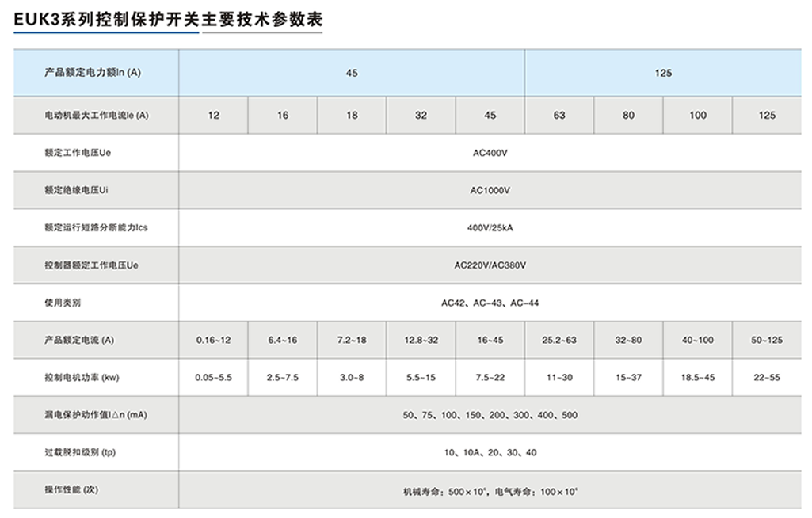The image size is (812, 518).
Task: Click the 0.16~12 rated current cell
Action: coord(214,339)
